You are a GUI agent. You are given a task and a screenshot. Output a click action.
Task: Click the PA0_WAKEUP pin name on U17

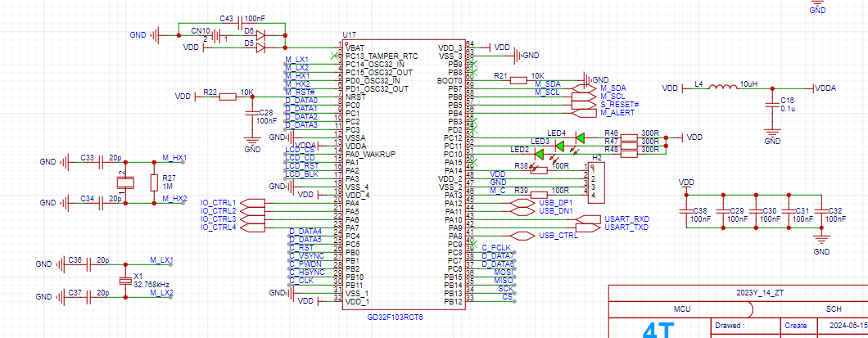pyautogui.click(x=370, y=154)
